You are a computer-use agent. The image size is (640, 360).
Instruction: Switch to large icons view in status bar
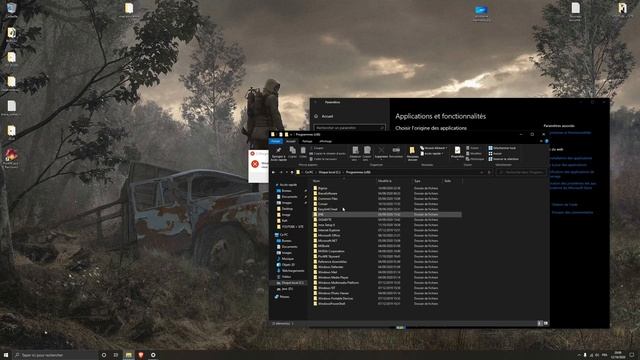(546, 323)
